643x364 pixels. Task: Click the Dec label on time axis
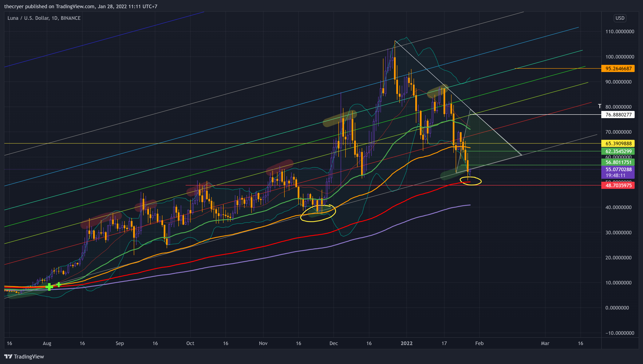334,343
